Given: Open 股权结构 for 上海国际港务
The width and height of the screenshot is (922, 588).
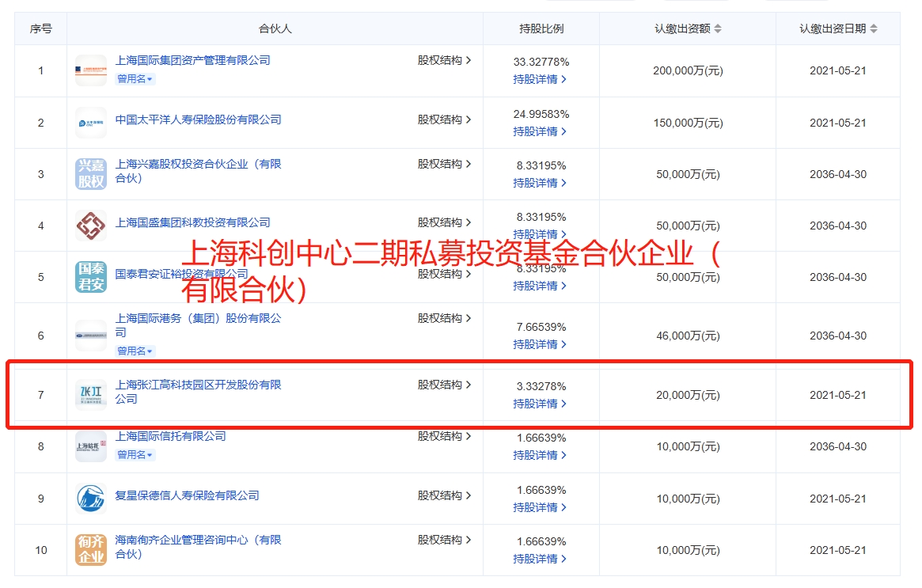Looking at the screenshot, I should point(445,318).
